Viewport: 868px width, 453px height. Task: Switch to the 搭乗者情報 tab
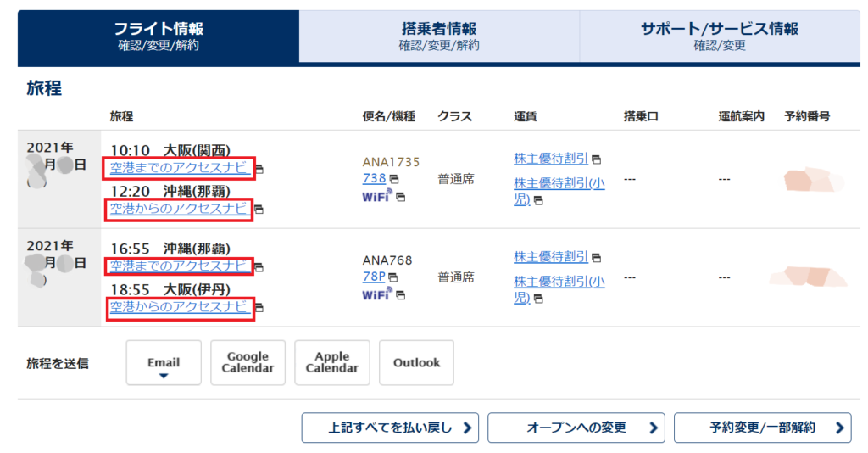tap(438, 36)
